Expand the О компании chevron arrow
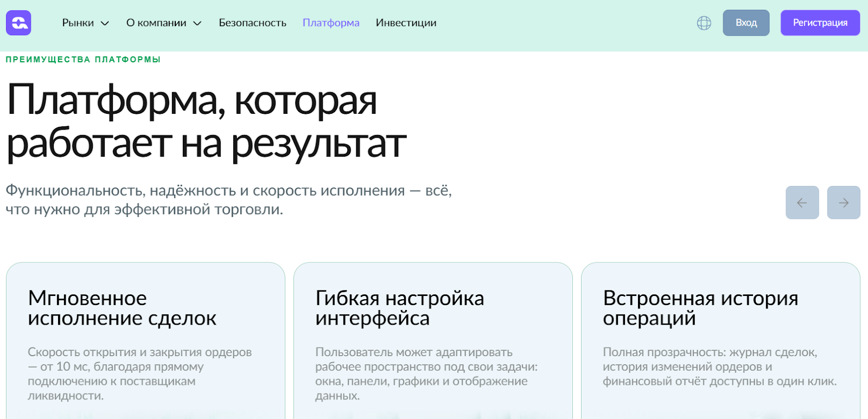868x419 pixels. [197, 23]
